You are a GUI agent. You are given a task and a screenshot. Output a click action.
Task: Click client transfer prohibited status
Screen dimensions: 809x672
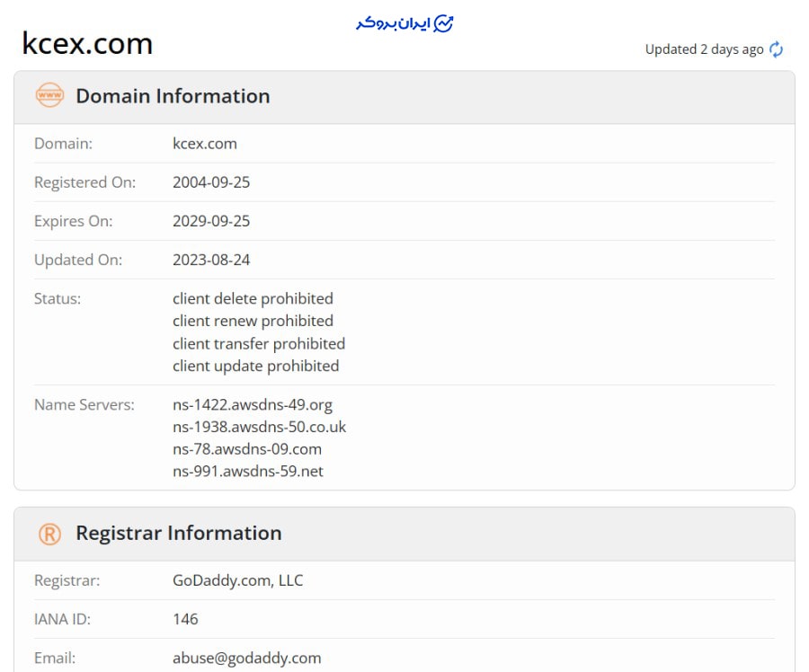click(259, 343)
